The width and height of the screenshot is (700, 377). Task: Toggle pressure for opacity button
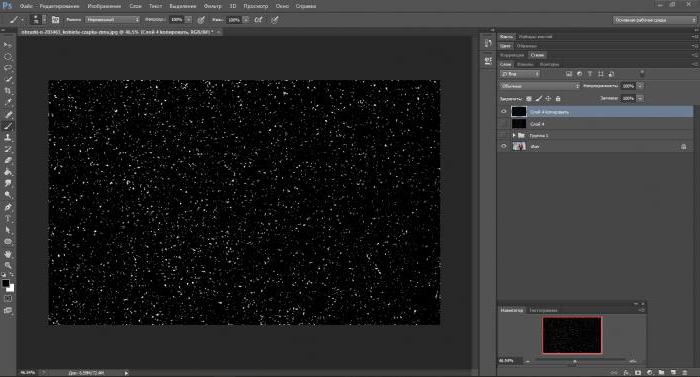click(201, 20)
